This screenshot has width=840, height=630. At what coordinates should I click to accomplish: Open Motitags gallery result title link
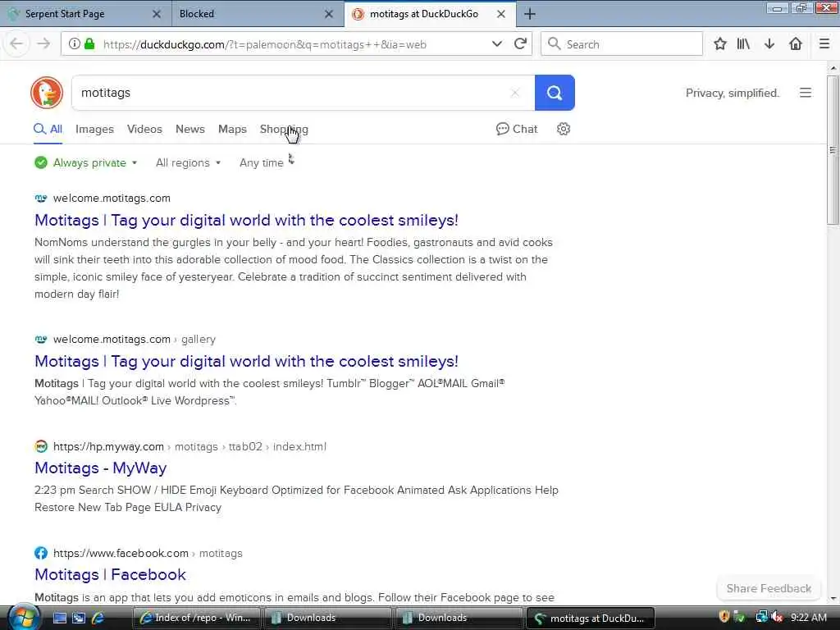246,362
